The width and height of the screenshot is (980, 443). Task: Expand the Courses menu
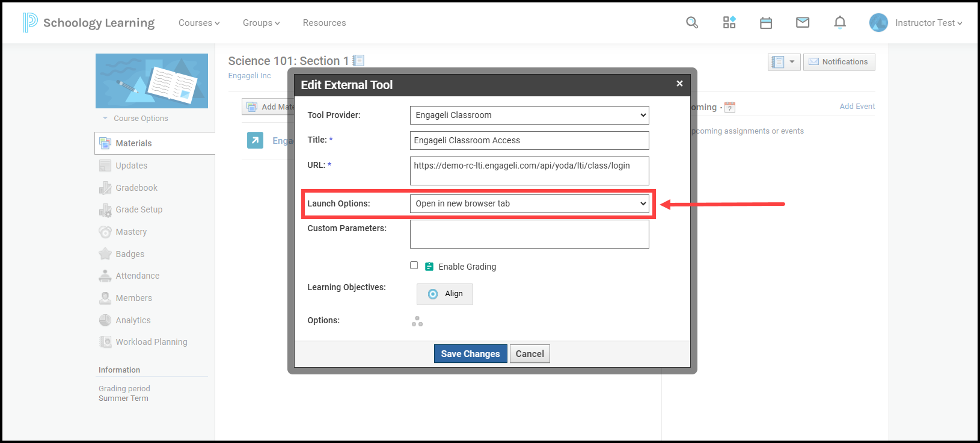pyautogui.click(x=199, y=23)
